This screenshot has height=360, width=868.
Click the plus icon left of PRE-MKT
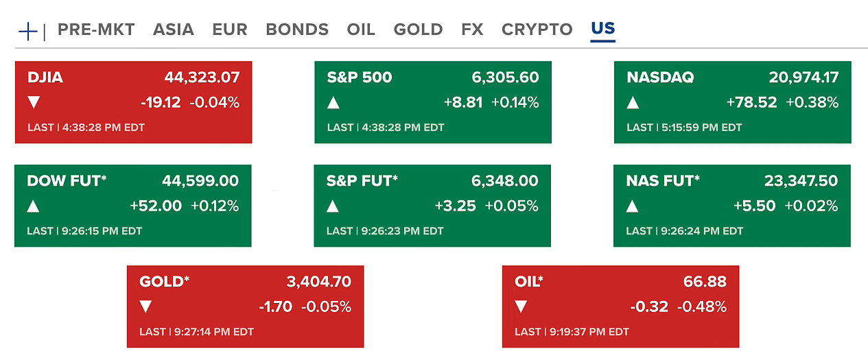tap(27, 31)
